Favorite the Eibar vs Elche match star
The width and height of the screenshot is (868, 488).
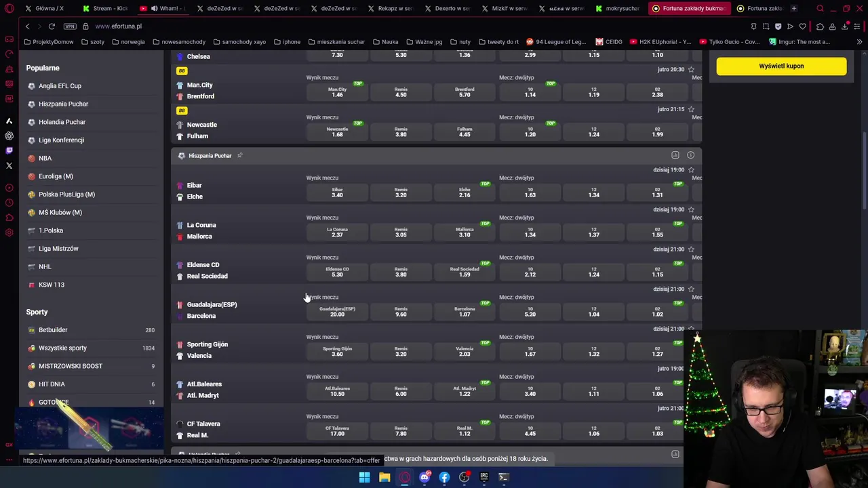click(691, 170)
